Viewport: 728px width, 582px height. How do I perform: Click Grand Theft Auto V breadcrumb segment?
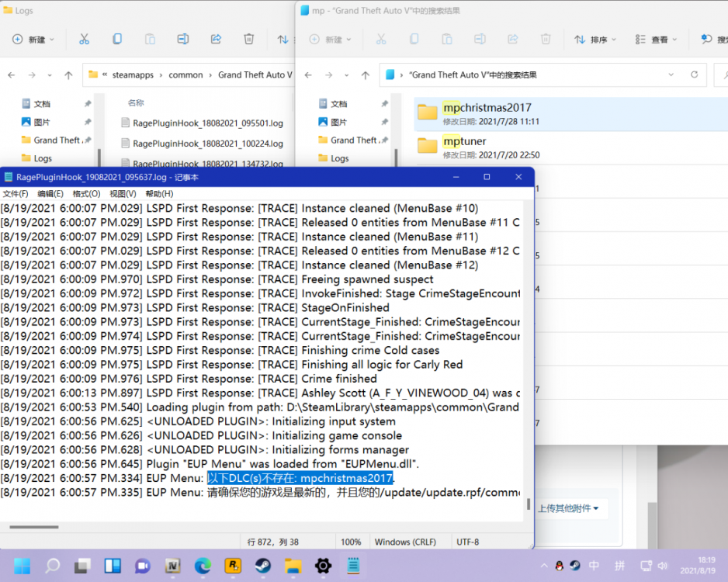(x=255, y=74)
